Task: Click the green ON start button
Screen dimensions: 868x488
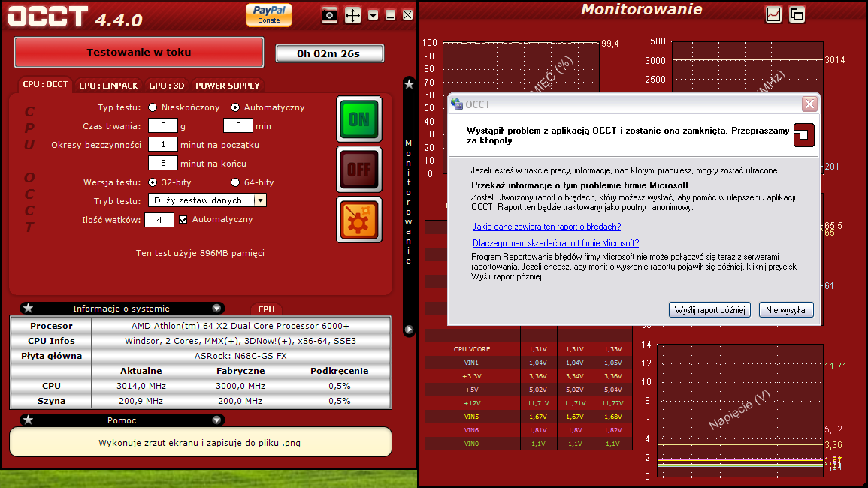Action: click(359, 119)
